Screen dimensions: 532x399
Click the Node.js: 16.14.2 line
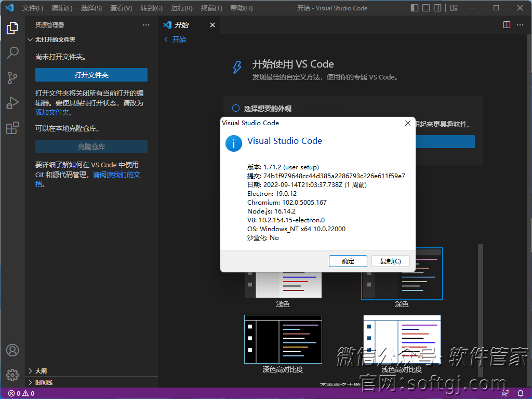(271, 211)
